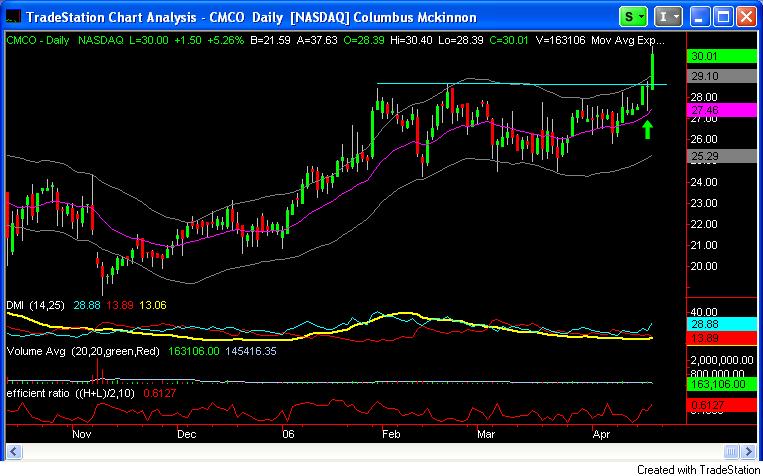The image size is (763, 476).
Task: Click the cyan 28.88 value beside the DMI label
Action: pos(88,305)
